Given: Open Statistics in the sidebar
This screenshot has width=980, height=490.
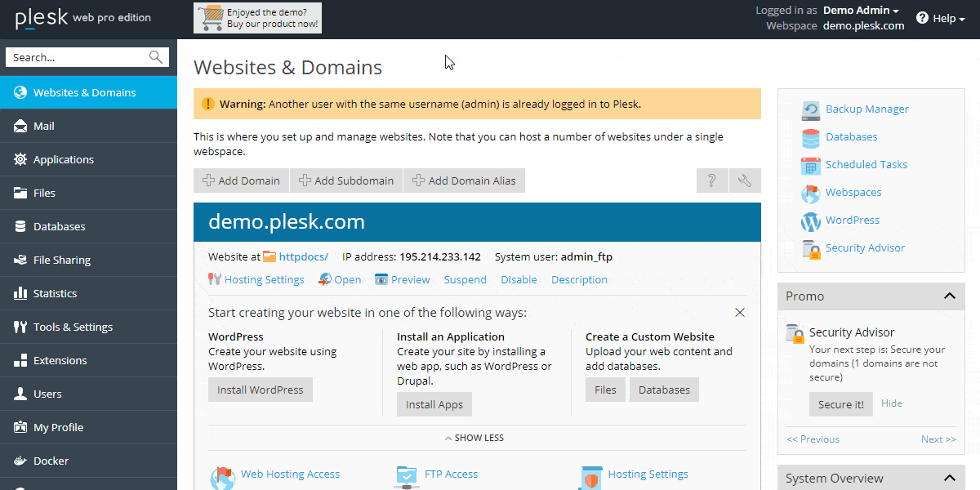Looking at the screenshot, I should 88,293.
